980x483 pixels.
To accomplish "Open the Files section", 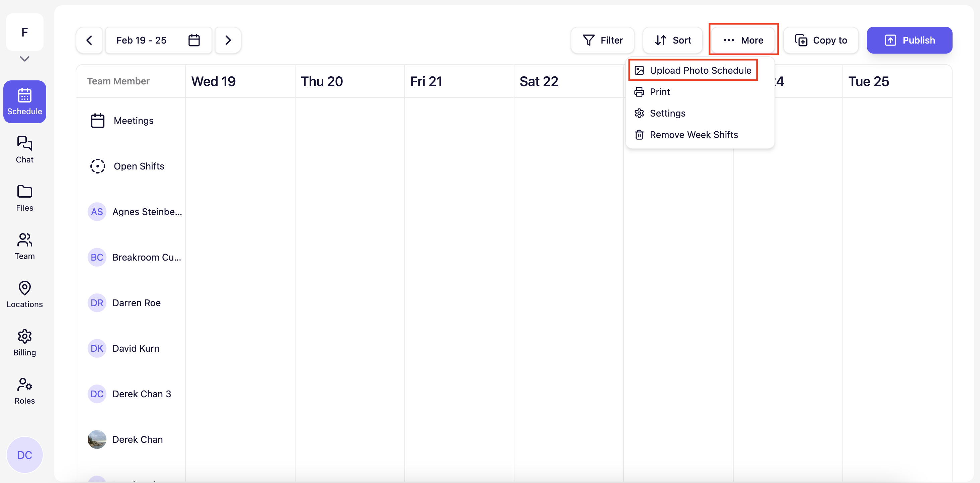I will 25,198.
